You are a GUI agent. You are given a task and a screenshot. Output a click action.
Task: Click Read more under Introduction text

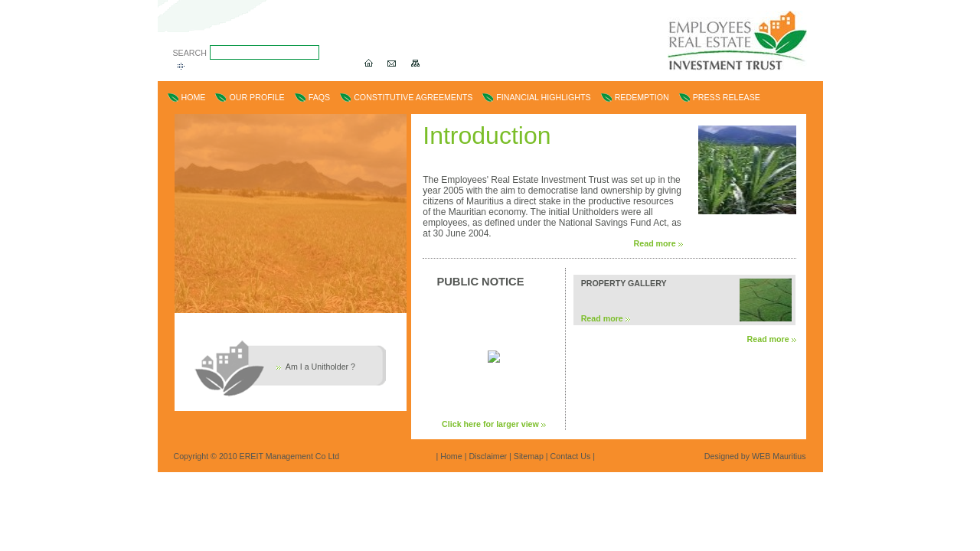(658, 243)
